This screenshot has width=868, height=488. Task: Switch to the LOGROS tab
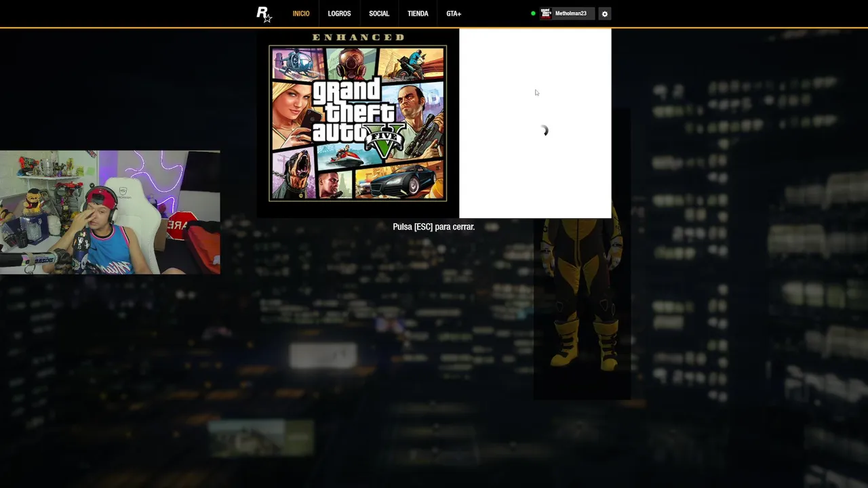(339, 14)
